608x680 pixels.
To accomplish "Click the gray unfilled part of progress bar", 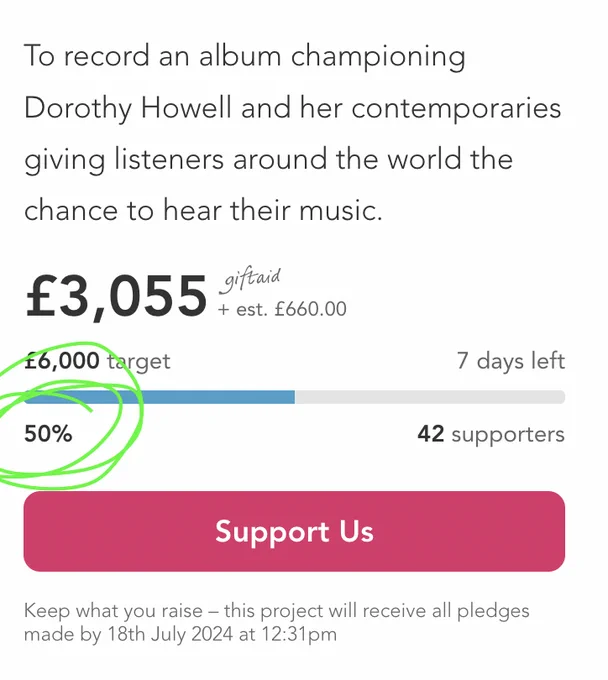I will tap(430, 397).
